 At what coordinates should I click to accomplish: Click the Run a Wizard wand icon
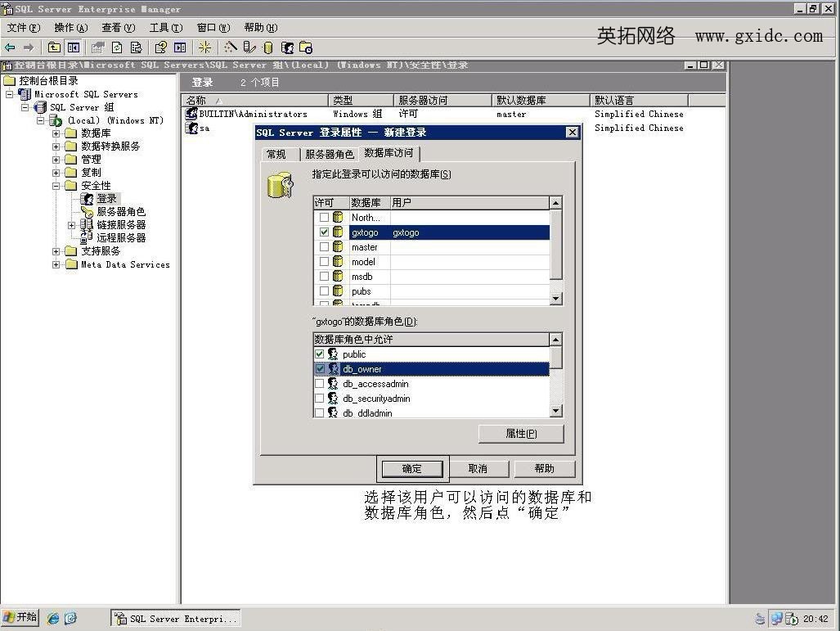pos(231,47)
